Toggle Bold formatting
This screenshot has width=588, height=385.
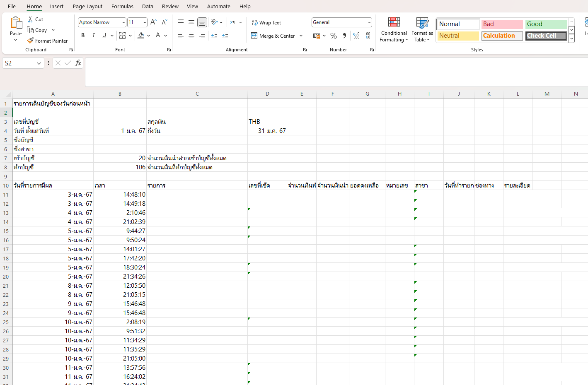tap(83, 36)
